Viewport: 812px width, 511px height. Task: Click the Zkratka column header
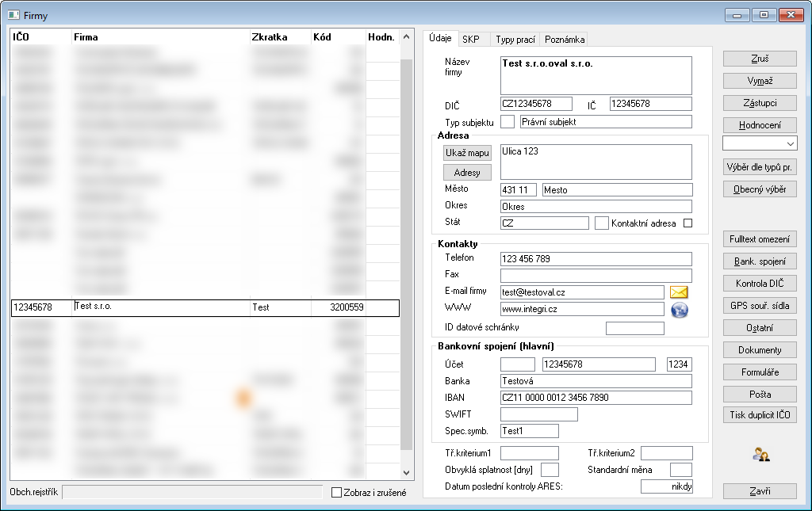[x=270, y=37]
